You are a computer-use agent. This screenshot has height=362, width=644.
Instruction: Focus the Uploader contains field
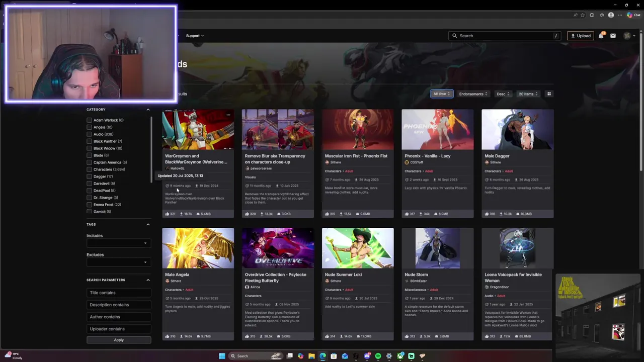click(119, 329)
